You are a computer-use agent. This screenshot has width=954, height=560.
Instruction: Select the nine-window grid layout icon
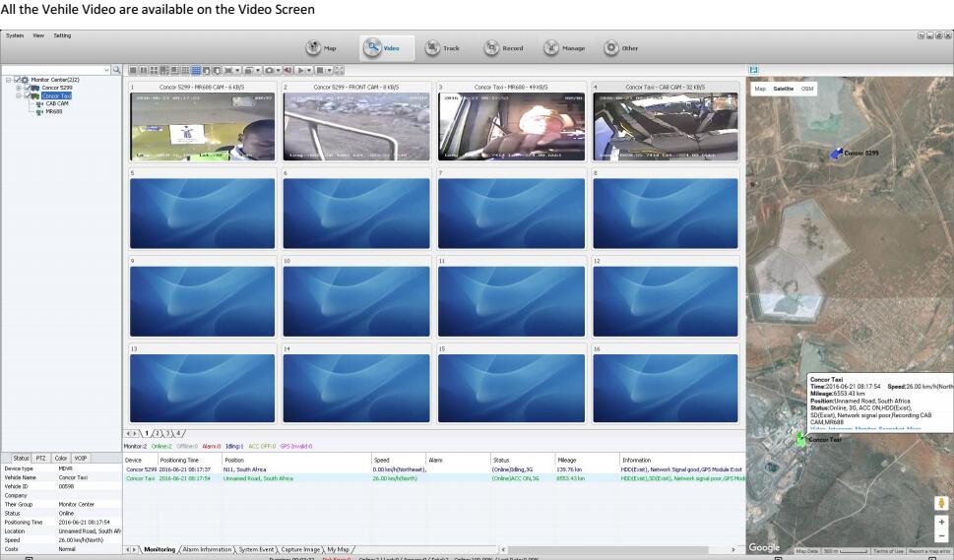(185, 71)
